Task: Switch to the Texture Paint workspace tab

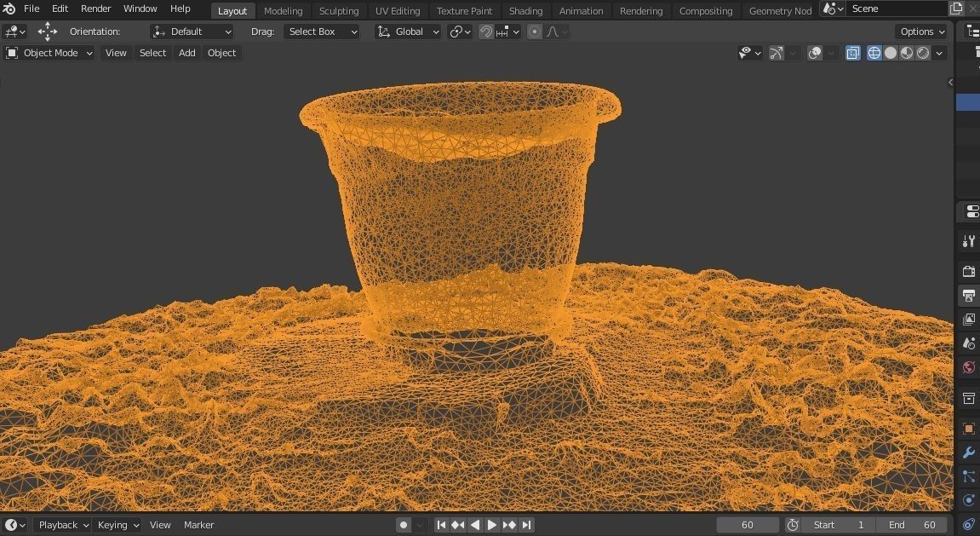Action: tap(464, 10)
